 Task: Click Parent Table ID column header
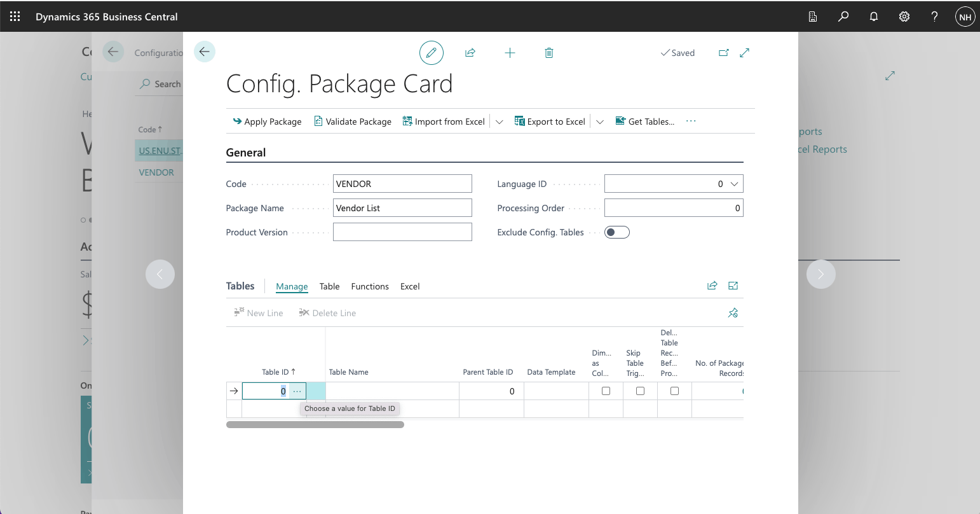(487, 372)
